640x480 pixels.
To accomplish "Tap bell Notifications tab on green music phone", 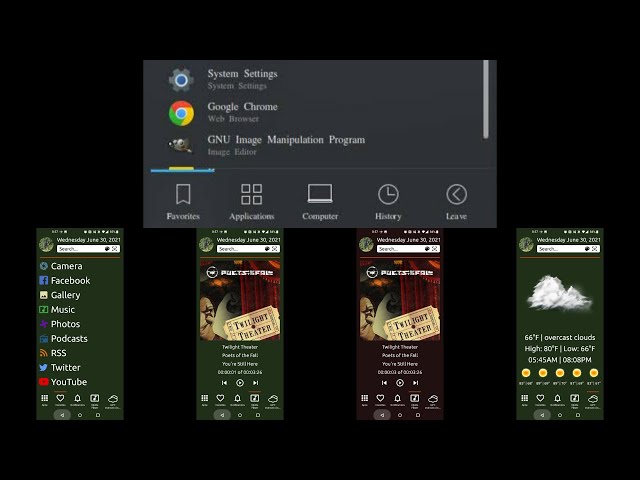I will click(238, 400).
